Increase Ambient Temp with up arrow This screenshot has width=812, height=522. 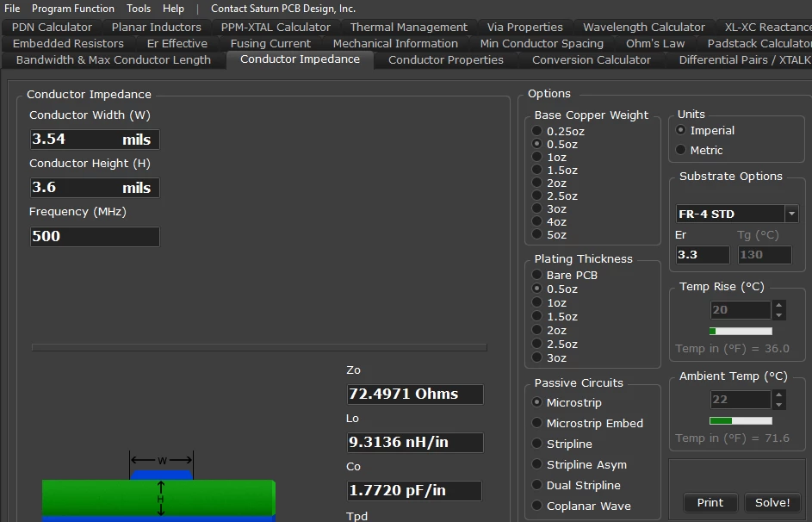click(779, 395)
